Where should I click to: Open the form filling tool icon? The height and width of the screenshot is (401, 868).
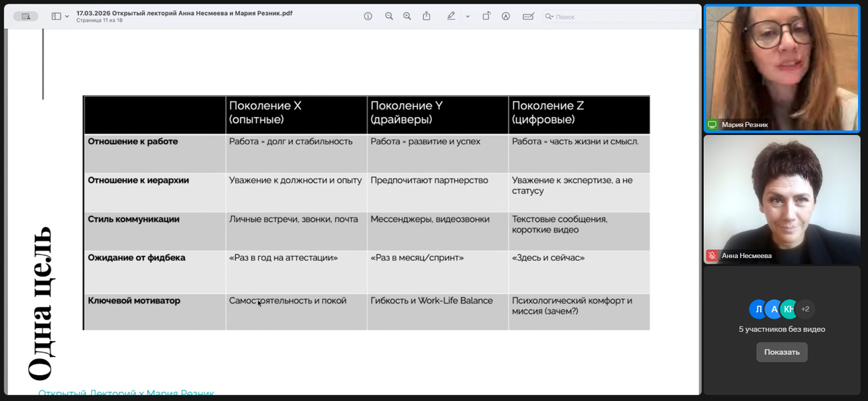(528, 16)
